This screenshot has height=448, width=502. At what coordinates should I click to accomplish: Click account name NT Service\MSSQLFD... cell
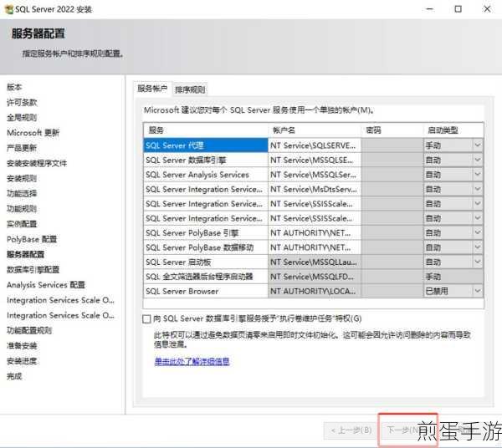tap(315, 277)
